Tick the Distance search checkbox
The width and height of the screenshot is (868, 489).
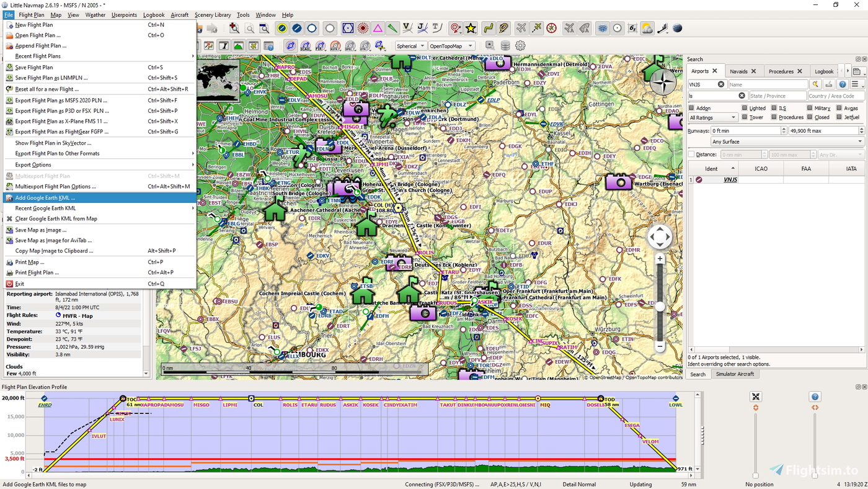(x=692, y=155)
